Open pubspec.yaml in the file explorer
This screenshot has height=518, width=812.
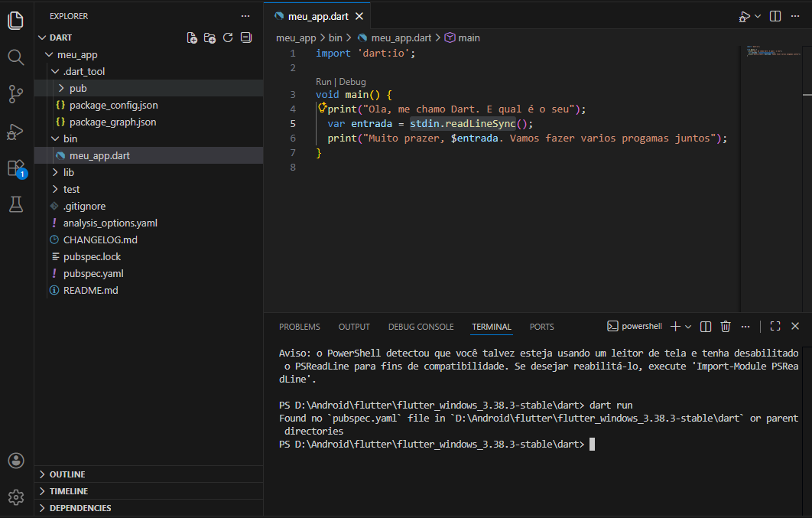tap(93, 273)
